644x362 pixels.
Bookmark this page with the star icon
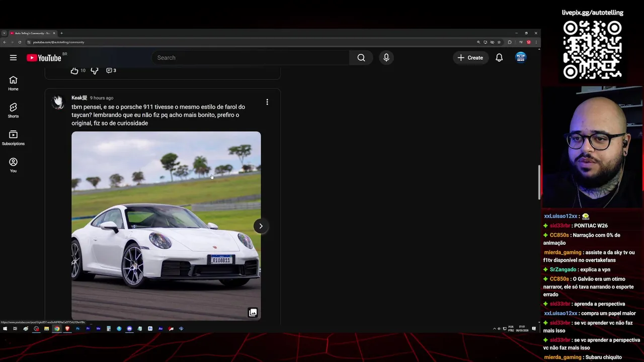[499, 42]
